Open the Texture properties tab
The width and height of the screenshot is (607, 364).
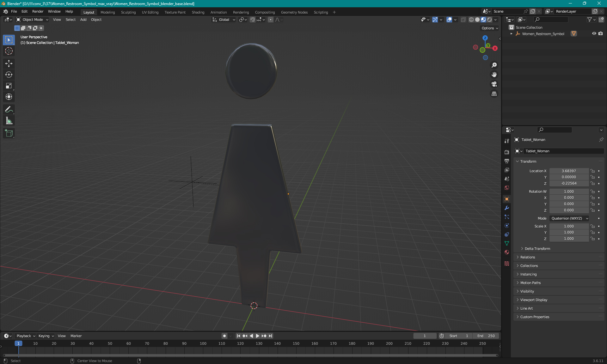click(x=507, y=264)
